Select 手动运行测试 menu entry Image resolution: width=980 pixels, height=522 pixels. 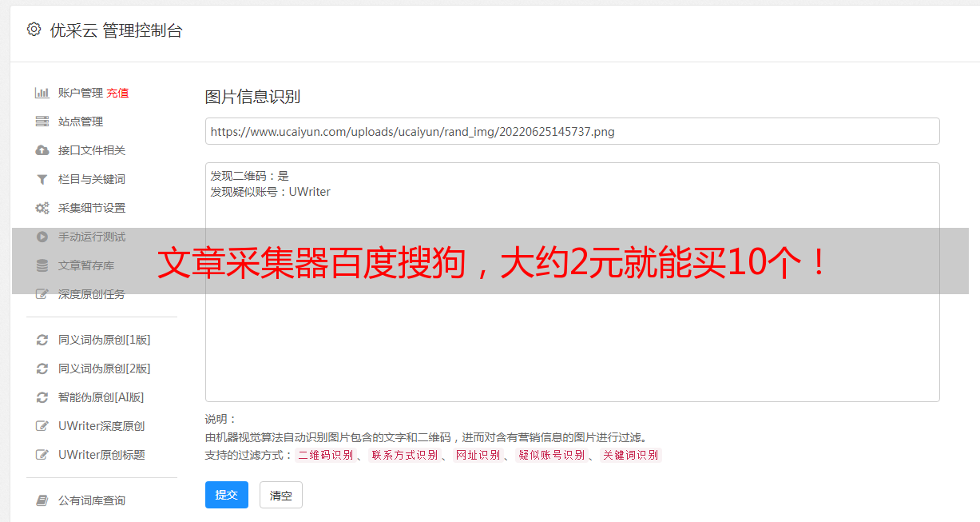click(x=92, y=237)
